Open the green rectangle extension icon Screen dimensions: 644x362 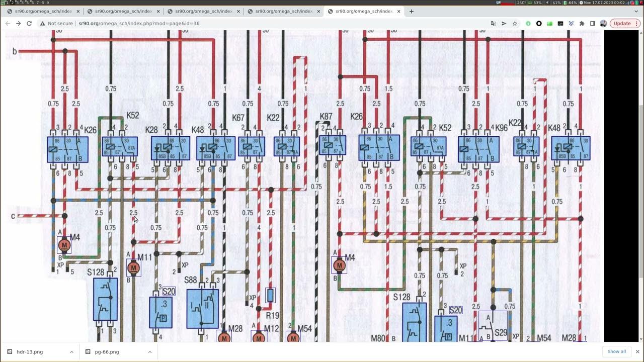549,23
